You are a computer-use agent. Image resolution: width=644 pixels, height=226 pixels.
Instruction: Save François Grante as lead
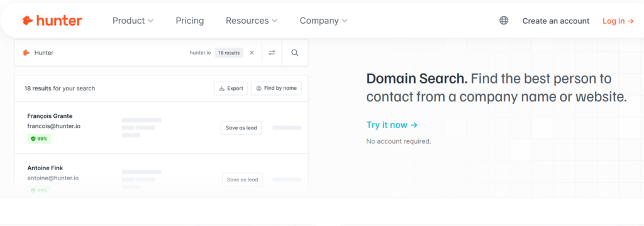(x=241, y=127)
